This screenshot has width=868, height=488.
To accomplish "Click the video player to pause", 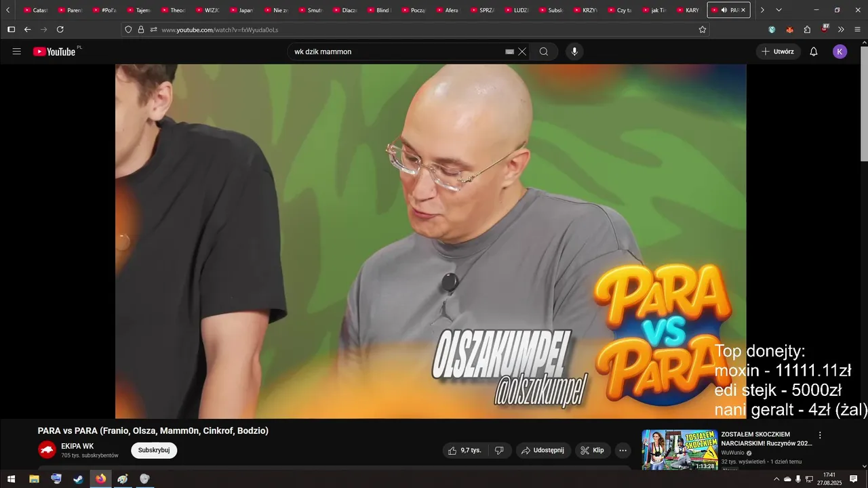I will coord(431,241).
